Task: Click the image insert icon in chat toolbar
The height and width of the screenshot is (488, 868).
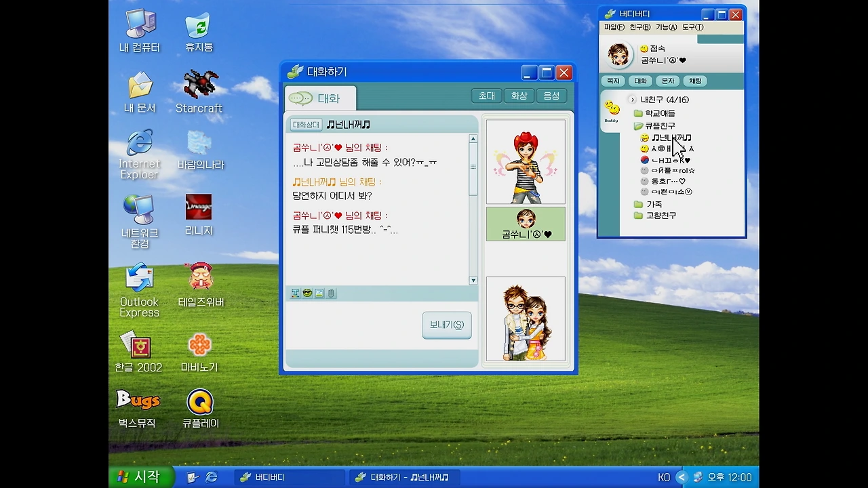Action: pyautogui.click(x=319, y=293)
